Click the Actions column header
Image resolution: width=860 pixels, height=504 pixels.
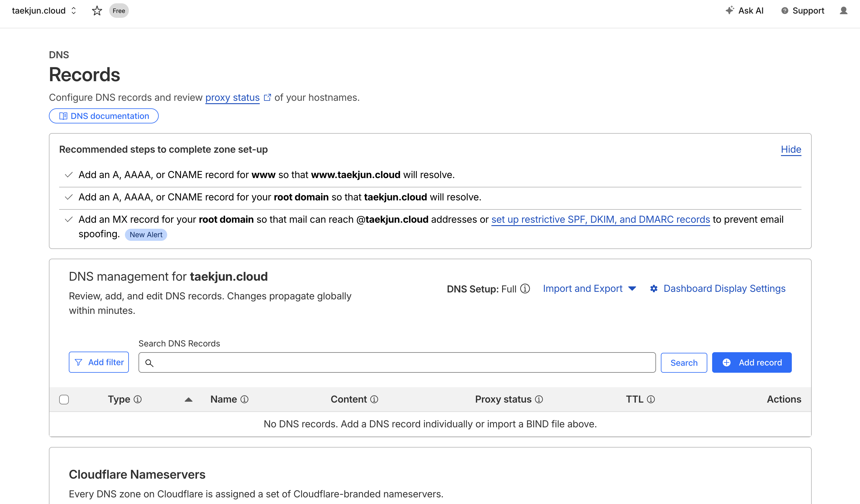coord(784,399)
